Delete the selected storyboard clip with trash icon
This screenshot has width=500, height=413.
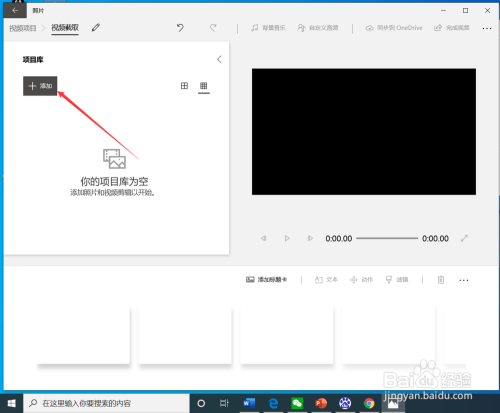(x=441, y=280)
